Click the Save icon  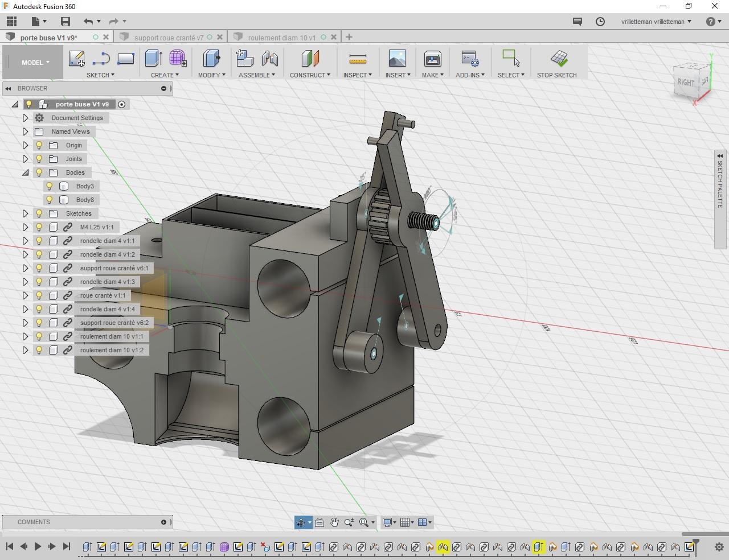(65, 22)
